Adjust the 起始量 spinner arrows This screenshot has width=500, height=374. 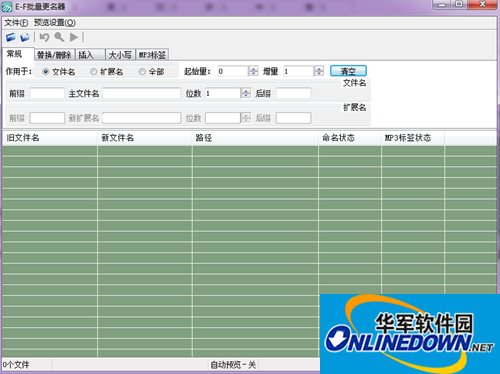point(253,71)
